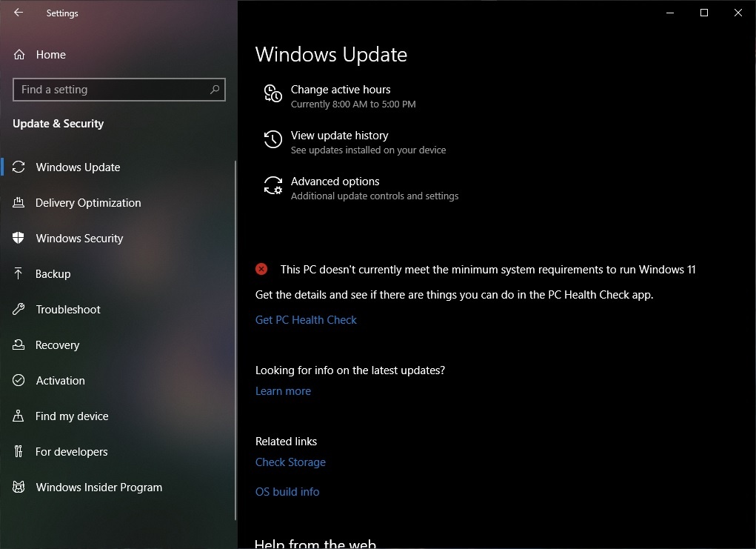
Task: Click the Check Storage link
Action: point(290,462)
